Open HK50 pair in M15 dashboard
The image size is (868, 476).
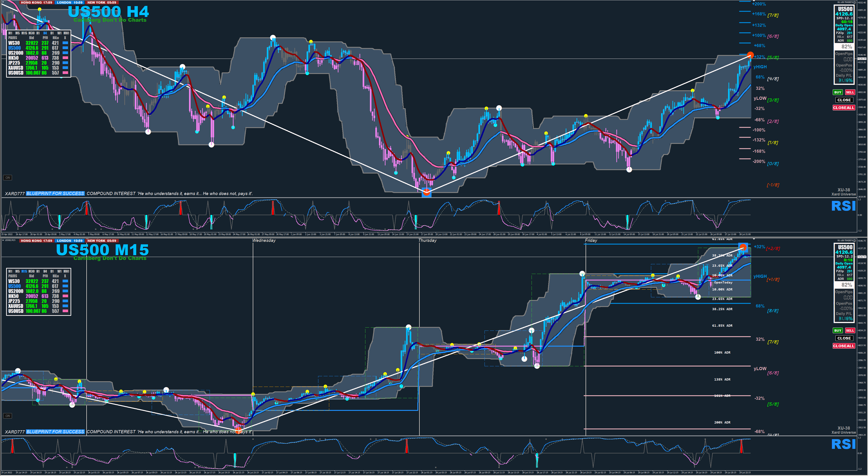(x=13, y=296)
